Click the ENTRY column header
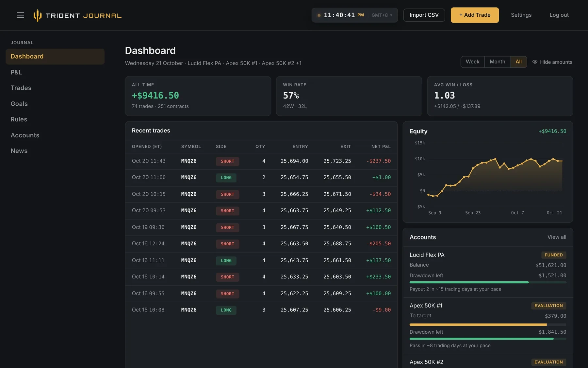 [300, 147]
